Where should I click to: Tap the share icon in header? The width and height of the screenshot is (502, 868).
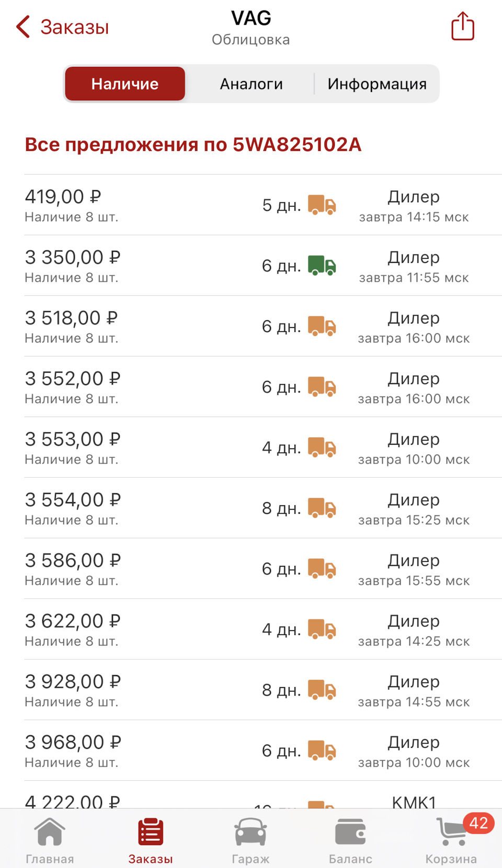pos(463,26)
